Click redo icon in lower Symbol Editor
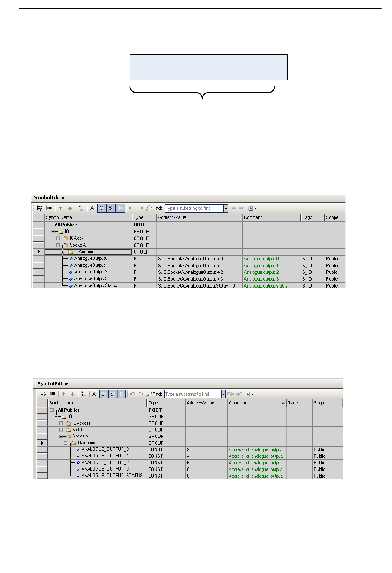Image resolution: width=392 pixels, height=573 pixels. pyautogui.click(x=141, y=394)
